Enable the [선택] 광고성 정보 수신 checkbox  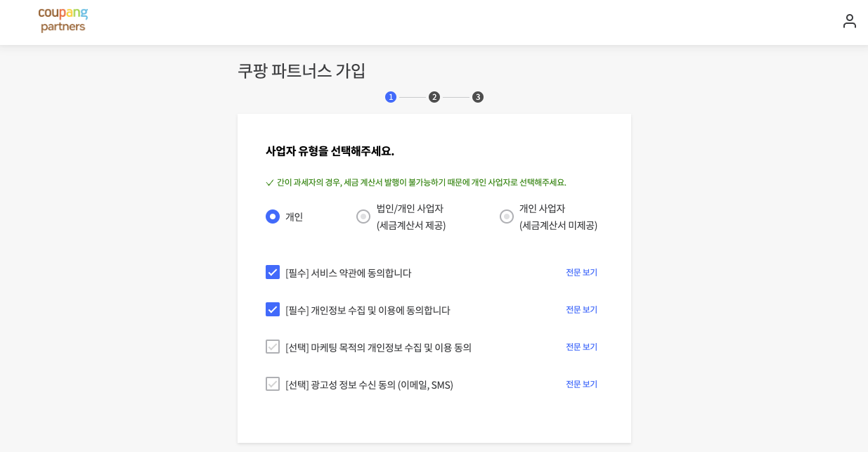click(x=273, y=384)
